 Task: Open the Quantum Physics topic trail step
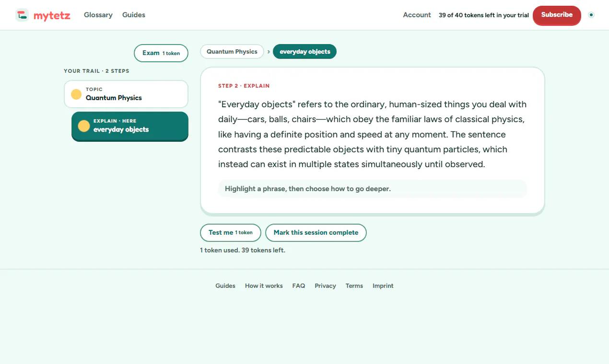click(126, 94)
